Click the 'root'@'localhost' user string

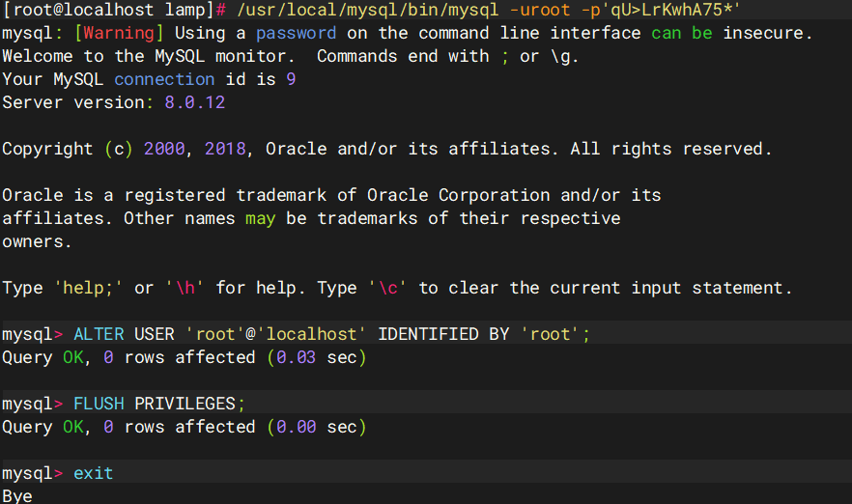coord(276,334)
